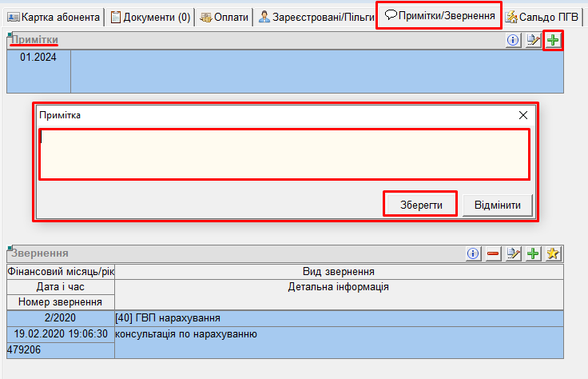Delete appeal using the red minus icon

493,253
